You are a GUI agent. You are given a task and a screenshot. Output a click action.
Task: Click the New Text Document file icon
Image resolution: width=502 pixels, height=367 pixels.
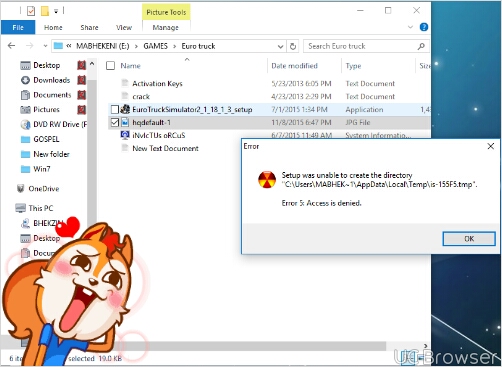click(125, 148)
